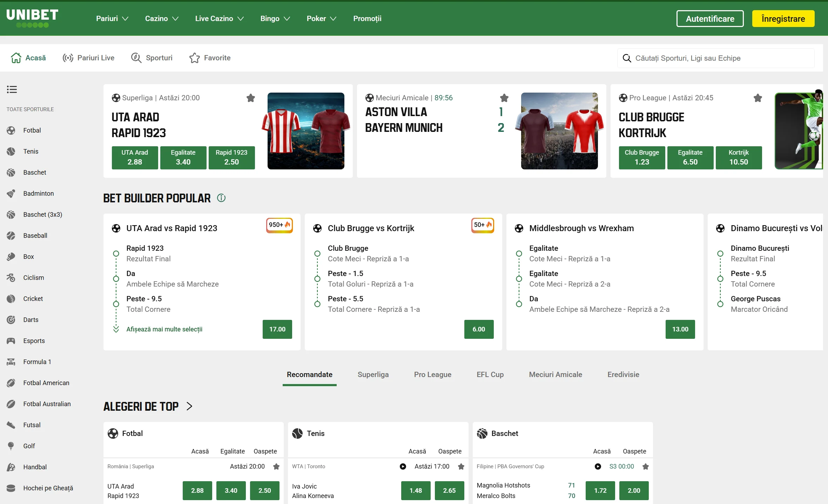Switch to the Superliga tab
Screen dimensions: 828x504
point(373,375)
